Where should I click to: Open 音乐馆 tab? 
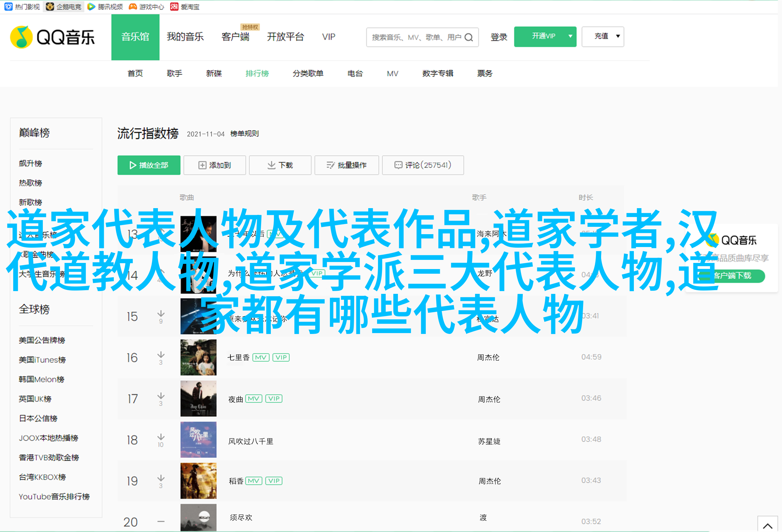135,37
